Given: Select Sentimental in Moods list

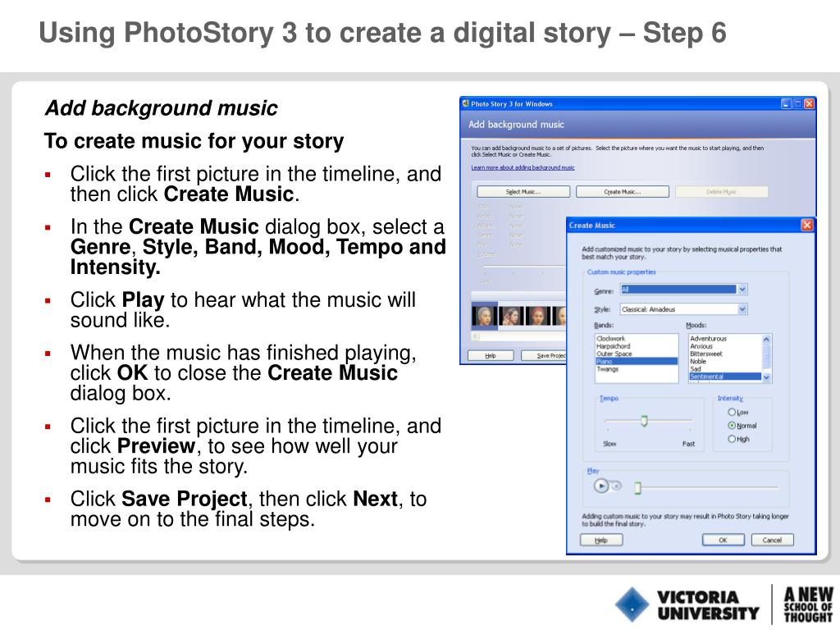Looking at the screenshot, I should point(725,377).
